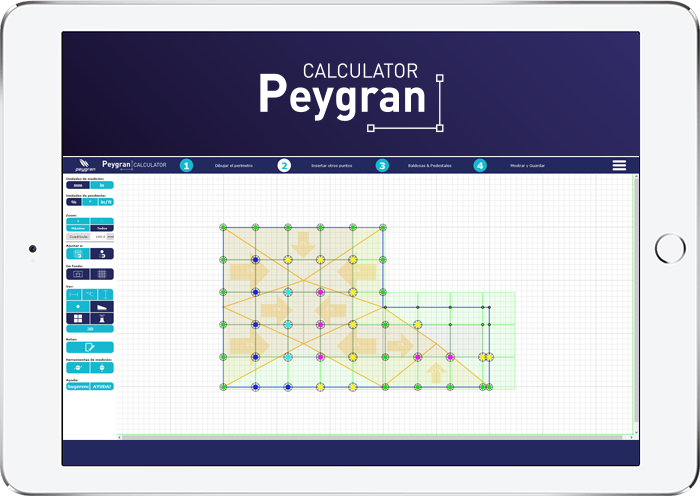The width and height of the screenshot is (700, 496).
Task: Select in/ft slope units
Action: [106, 202]
